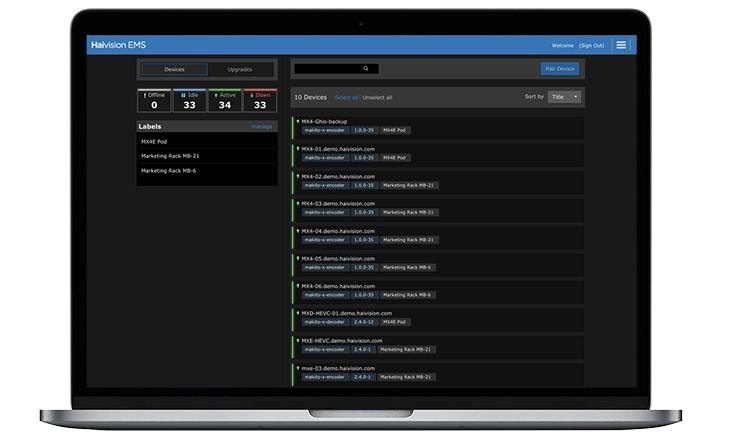The image size is (745, 437).
Task: Click MX4E Pod tag on MX4-Ghis-backup
Action: pos(394,130)
